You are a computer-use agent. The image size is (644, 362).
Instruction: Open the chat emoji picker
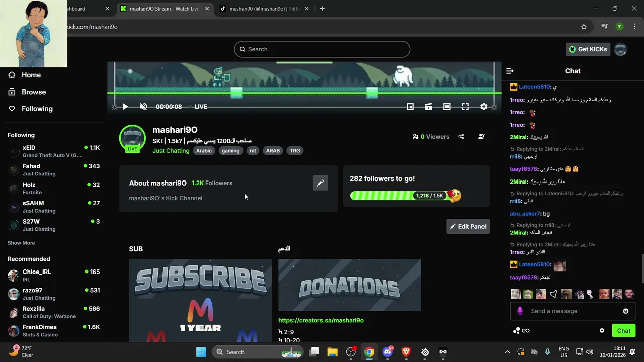pyautogui.click(x=626, y=311)
